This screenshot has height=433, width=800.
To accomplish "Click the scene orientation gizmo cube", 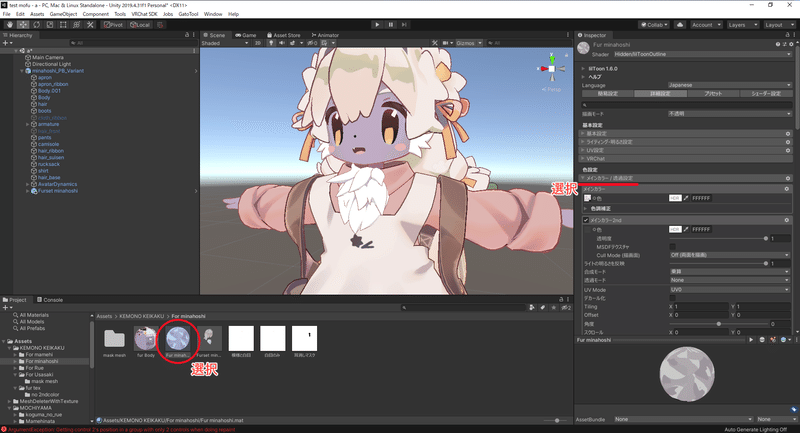I will [552, 69].
